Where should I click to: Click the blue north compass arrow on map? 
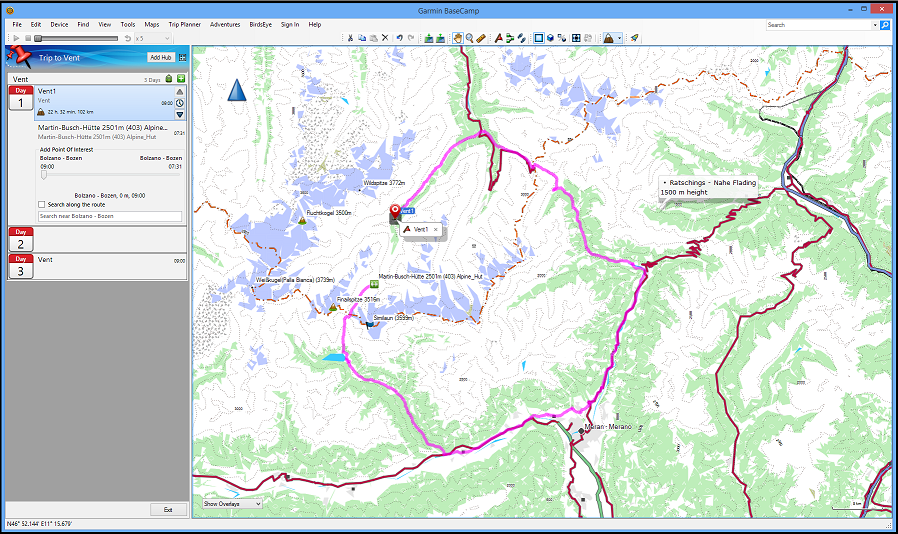point(237,91)
